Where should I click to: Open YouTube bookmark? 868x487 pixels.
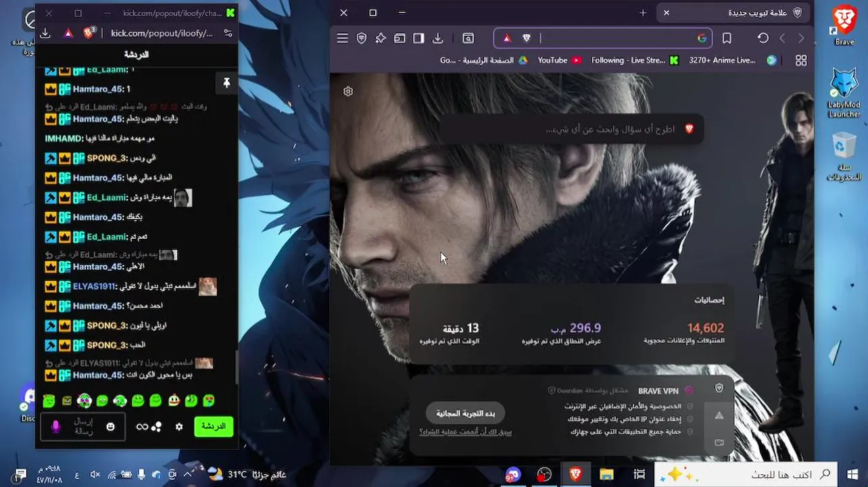[x=559, y=60]
